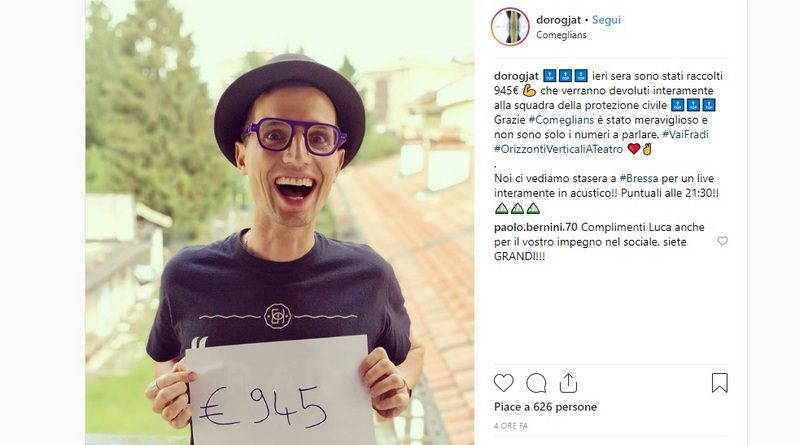The width and height of the screenshot is (800, 445).
Task: Open the dorogjat profile avatar
Action: [510, 27]
